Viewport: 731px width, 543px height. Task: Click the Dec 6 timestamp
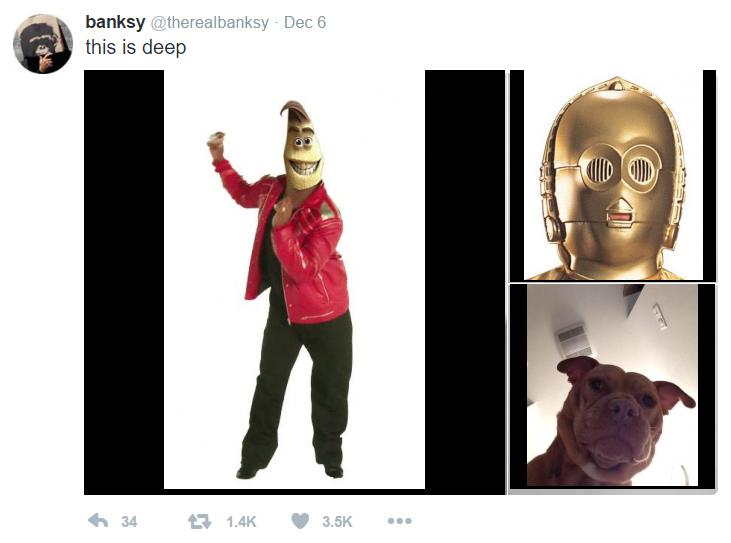tap(305, 22)
